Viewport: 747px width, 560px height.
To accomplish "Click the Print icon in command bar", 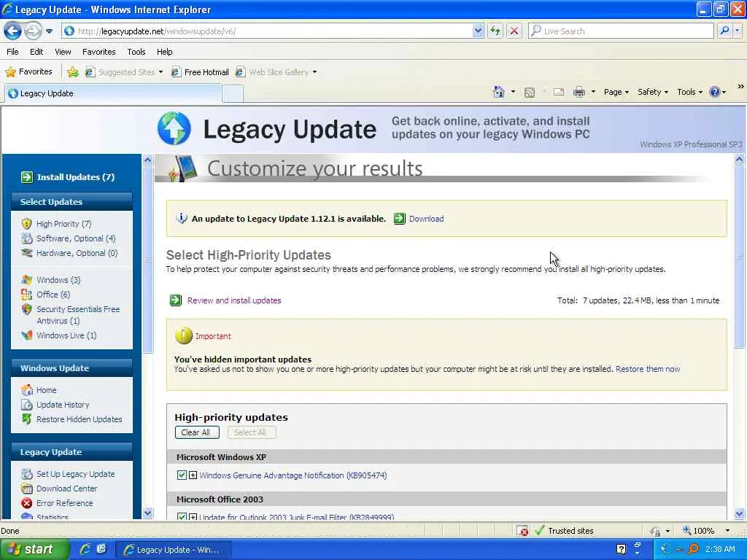I will tap(578, 92).
